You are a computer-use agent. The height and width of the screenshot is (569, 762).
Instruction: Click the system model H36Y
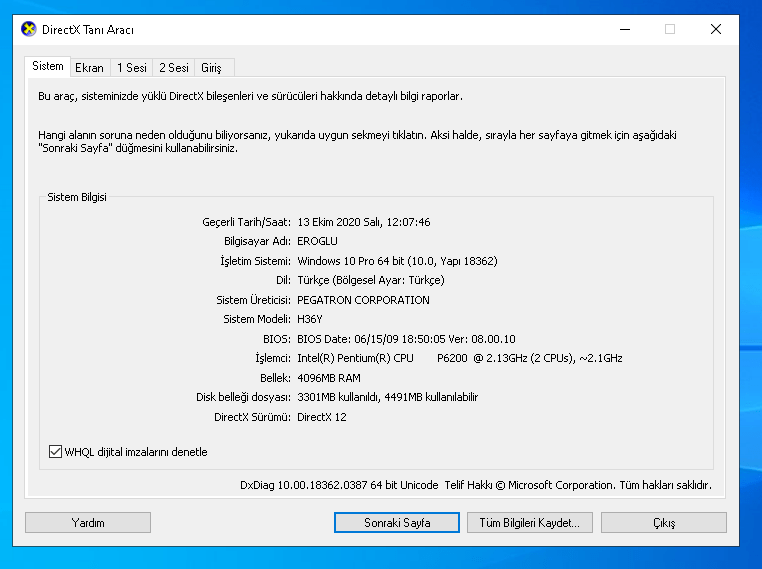click(310, 319)
